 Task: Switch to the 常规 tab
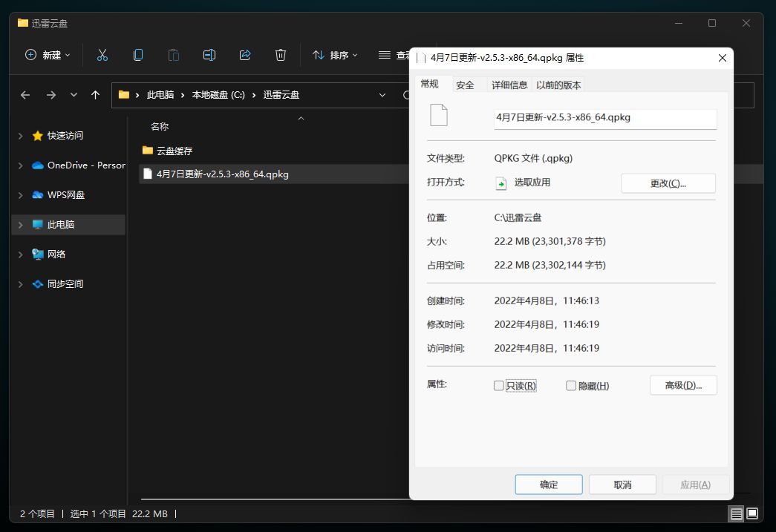click(x=429, y=84)
